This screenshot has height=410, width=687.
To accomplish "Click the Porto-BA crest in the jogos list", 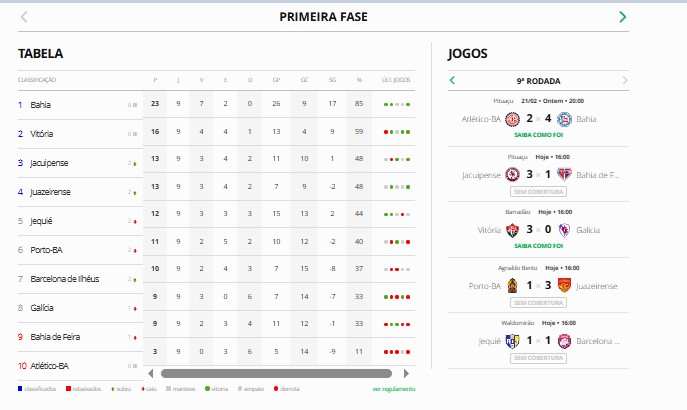I will 512,286.
